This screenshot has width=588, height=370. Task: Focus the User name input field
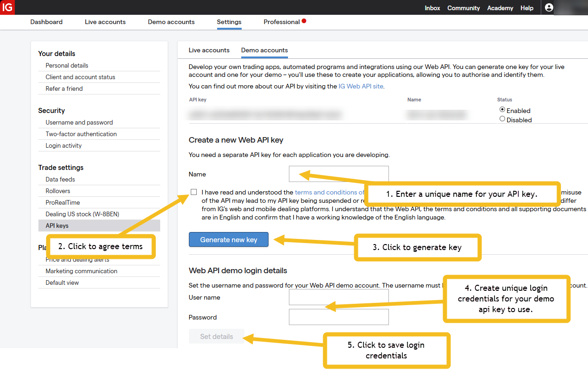(339, 297)
